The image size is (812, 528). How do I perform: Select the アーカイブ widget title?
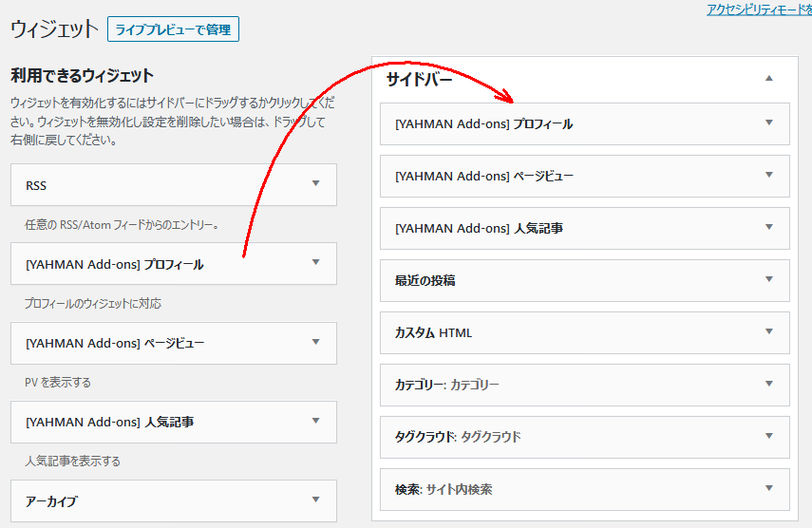pyautogui.click(x=51, y=501)
